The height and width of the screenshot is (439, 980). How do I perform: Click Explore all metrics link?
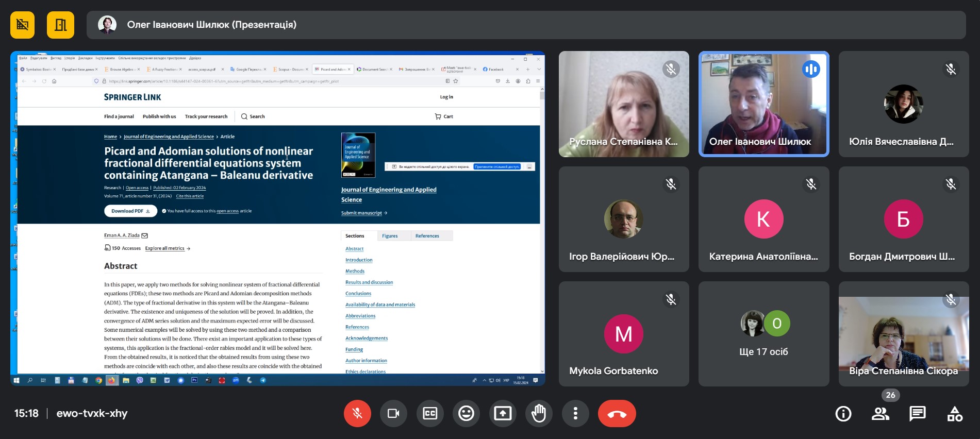click(x=168, y=248)
